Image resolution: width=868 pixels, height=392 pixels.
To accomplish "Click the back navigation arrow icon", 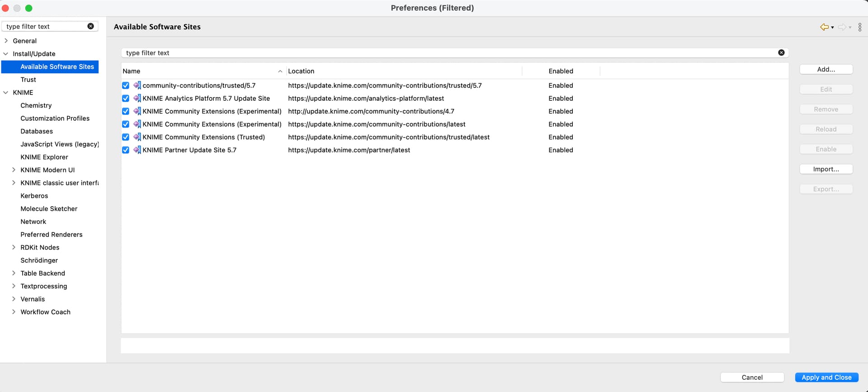I will point(824,27).
